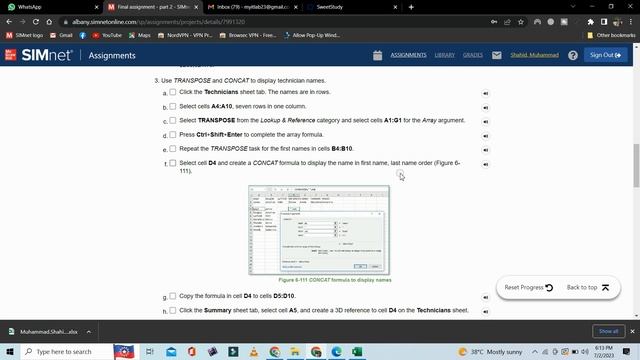Play audio for step a Technicians tab

(485, 93)
